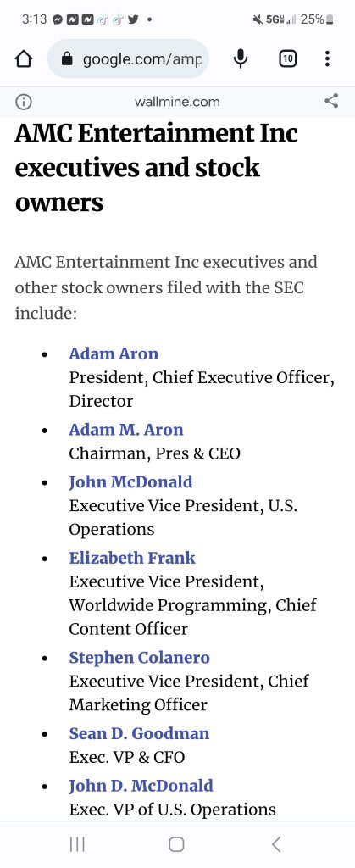Tap the AMP info circle icon
The image size is (355, 868).
(23, 102)
